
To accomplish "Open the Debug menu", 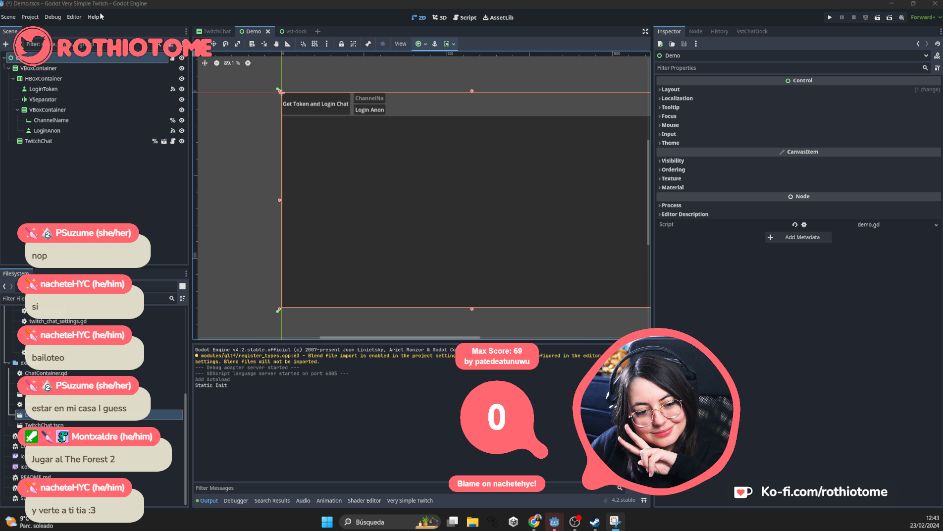I will coord(52,17).
